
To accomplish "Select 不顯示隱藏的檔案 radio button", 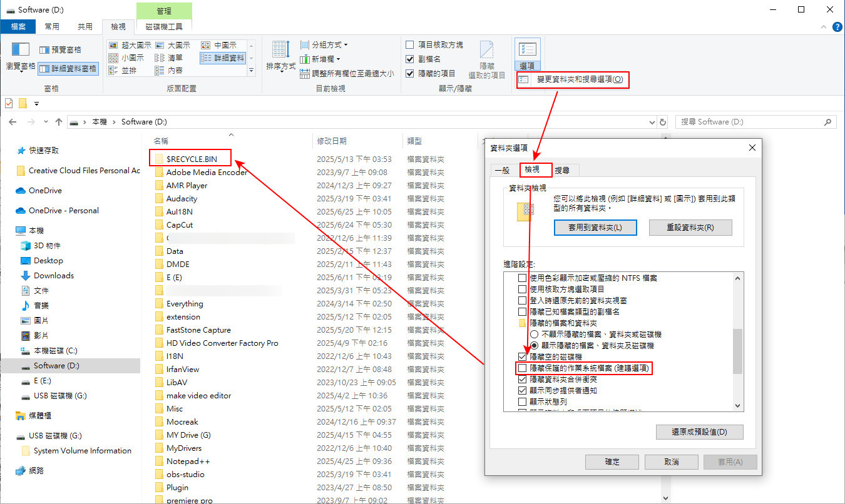I will (534, 334).
